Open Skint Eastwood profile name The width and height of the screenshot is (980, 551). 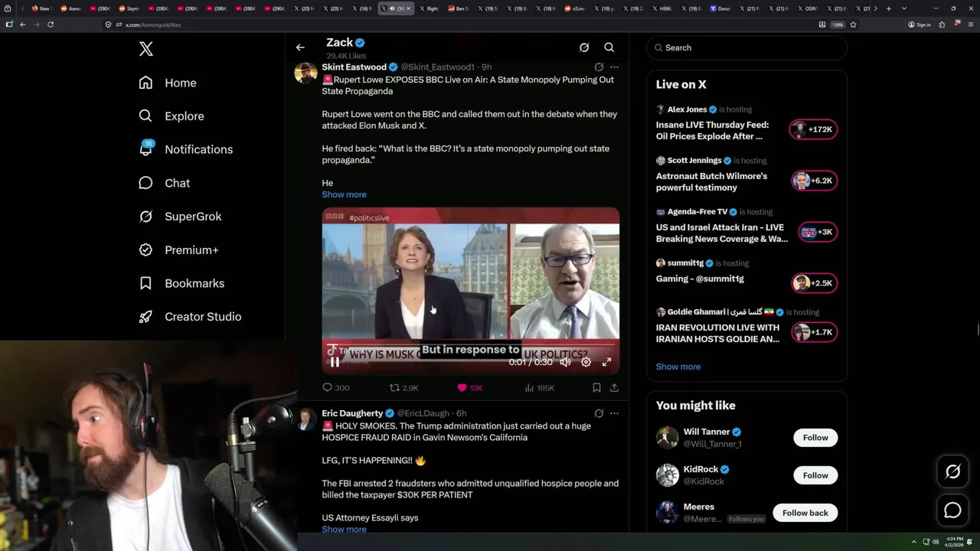354,67
